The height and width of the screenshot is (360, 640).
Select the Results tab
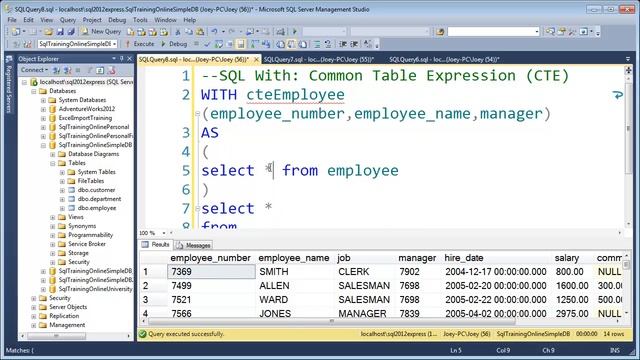156,244
